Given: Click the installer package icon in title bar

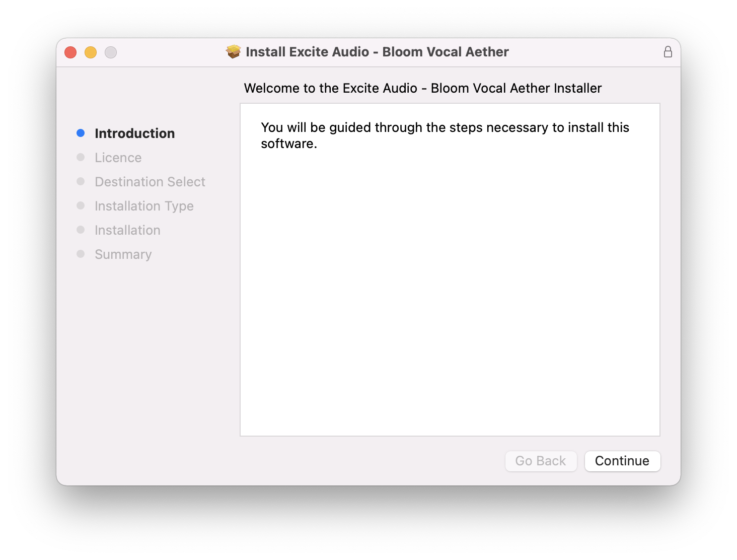Looking at the screenshot, I should (x=233, y=52).
